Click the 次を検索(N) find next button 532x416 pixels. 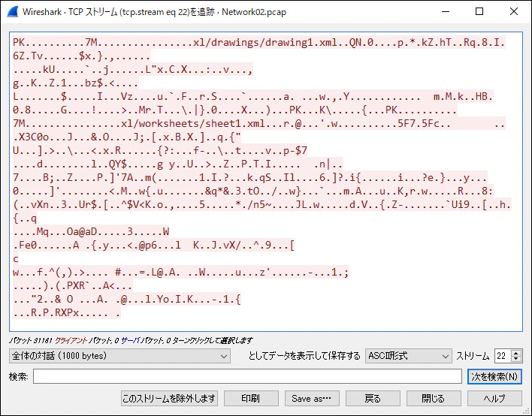point(494,377)
